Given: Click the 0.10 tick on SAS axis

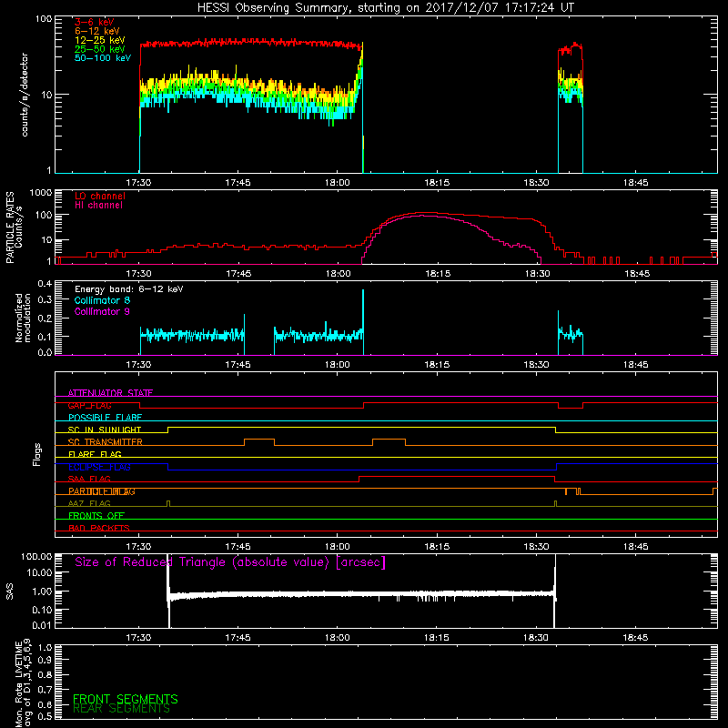Looking at the screenshot, I should (x=42, y=610).
